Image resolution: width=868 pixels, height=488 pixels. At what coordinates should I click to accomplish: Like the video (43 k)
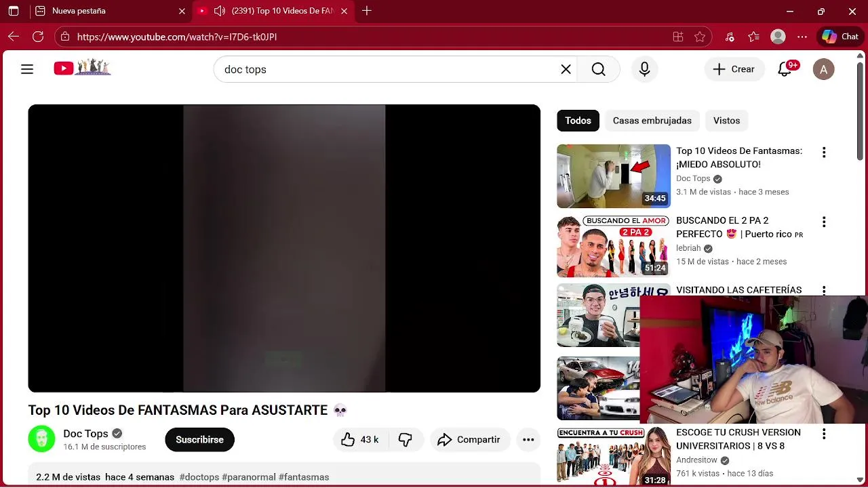[x=360, y=440]
